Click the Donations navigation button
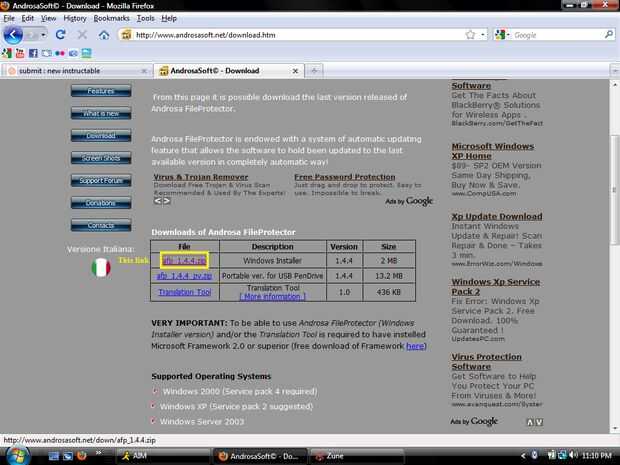The height and width of the screenshot is (465, 620). click(x=101, y=203)
